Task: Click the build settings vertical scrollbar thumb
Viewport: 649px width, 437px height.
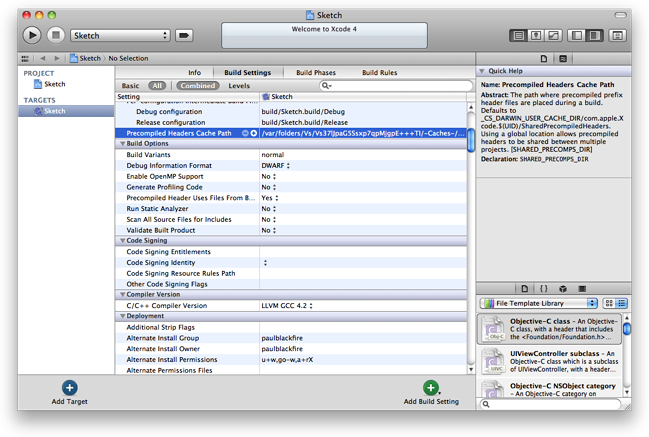Action: (471, 140)
